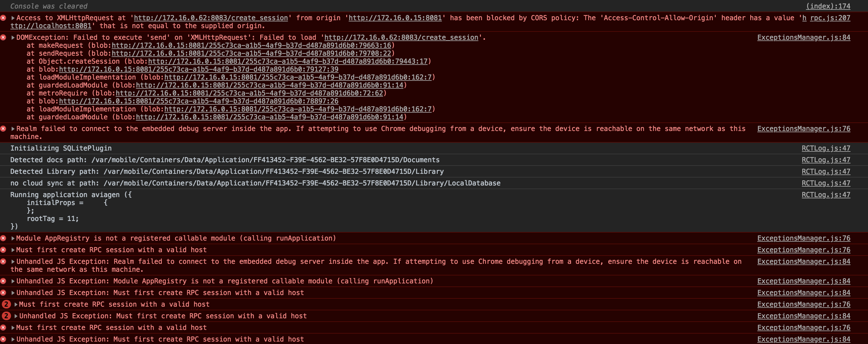Click the error icon next to Module AppRegistry message
Image resolution: width=868 pixels, height=344 pixels.
4,238
